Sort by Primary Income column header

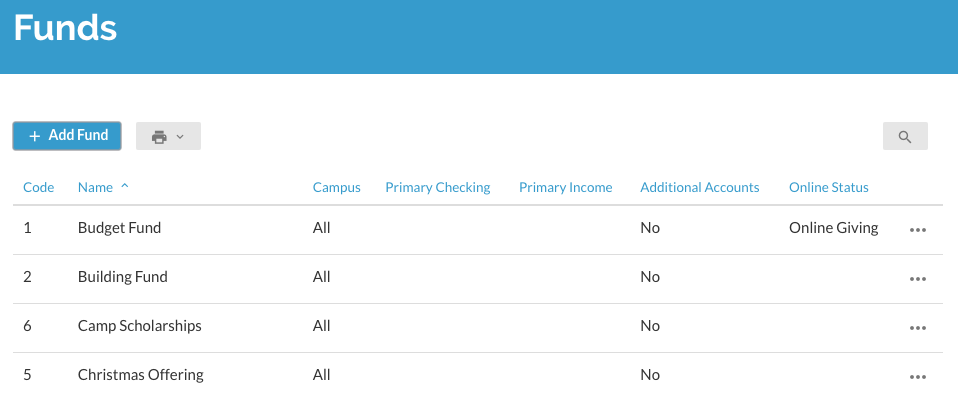point(565,188)
